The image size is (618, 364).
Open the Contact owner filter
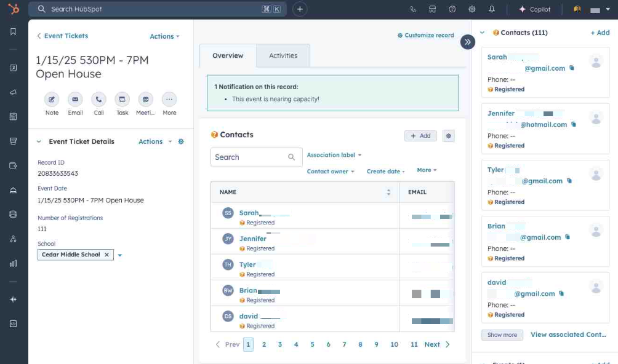[x=331, y=172]
